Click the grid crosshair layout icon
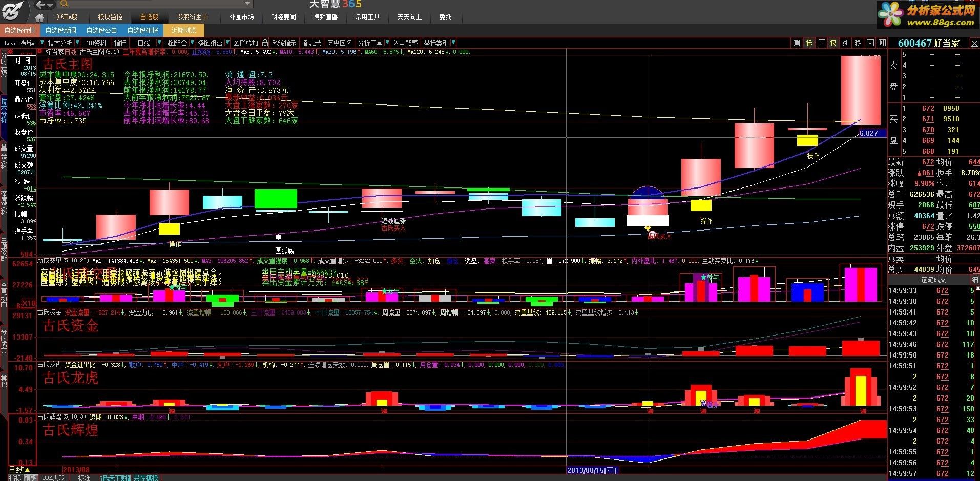Viewport: 980px width, 481px height. click(822, 43)
